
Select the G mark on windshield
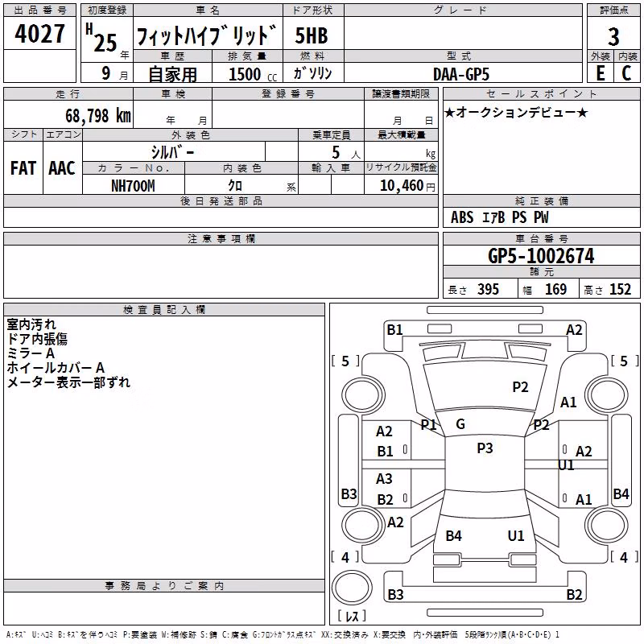tap(460, 424)
